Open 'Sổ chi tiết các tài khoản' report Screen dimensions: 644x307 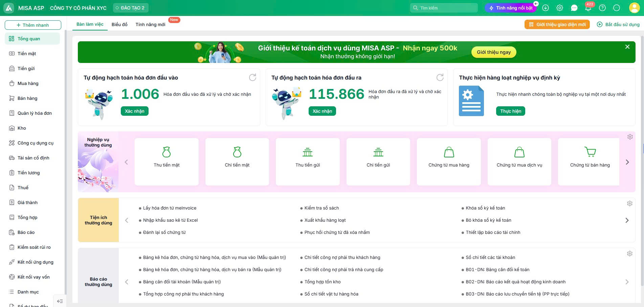(x=490, y=258)
